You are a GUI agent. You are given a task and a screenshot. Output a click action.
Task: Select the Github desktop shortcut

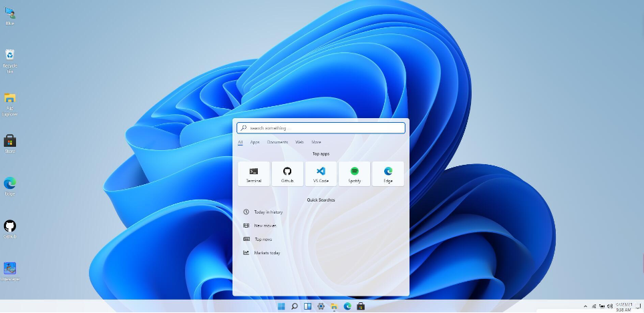[10, 226]
